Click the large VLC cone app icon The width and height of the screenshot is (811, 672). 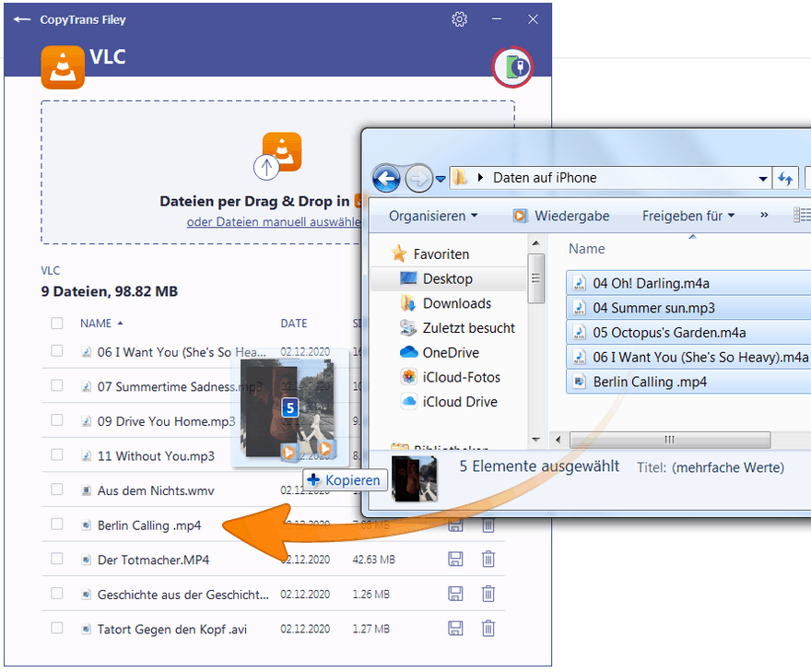[x=63, y=67]
